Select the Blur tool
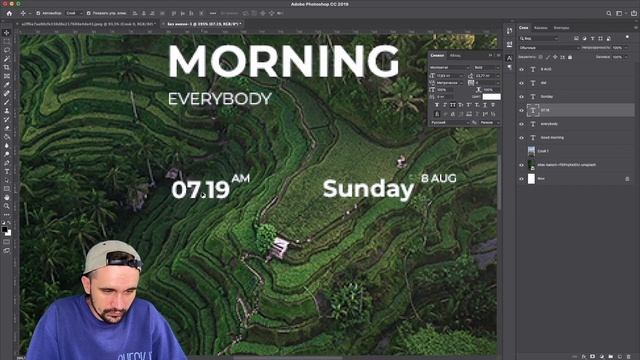 click(7, 146)
